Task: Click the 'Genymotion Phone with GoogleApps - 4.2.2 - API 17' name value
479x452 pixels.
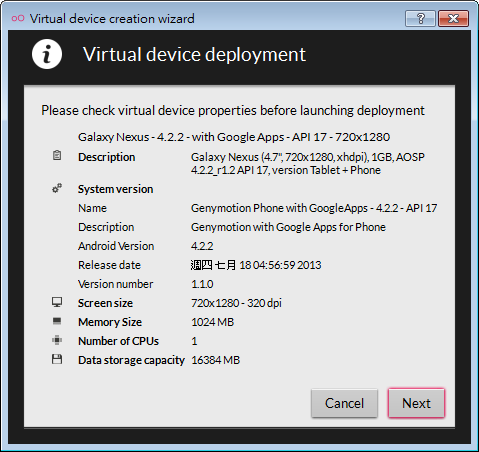Action: pos(314,208)
